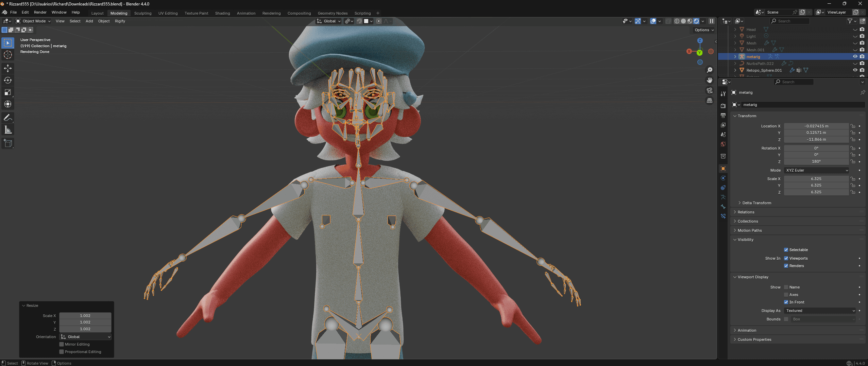Open the Orientation dropdown in Resize panel
The height and width of the screenshot is (366, 868).
click(x=85, y=337)
